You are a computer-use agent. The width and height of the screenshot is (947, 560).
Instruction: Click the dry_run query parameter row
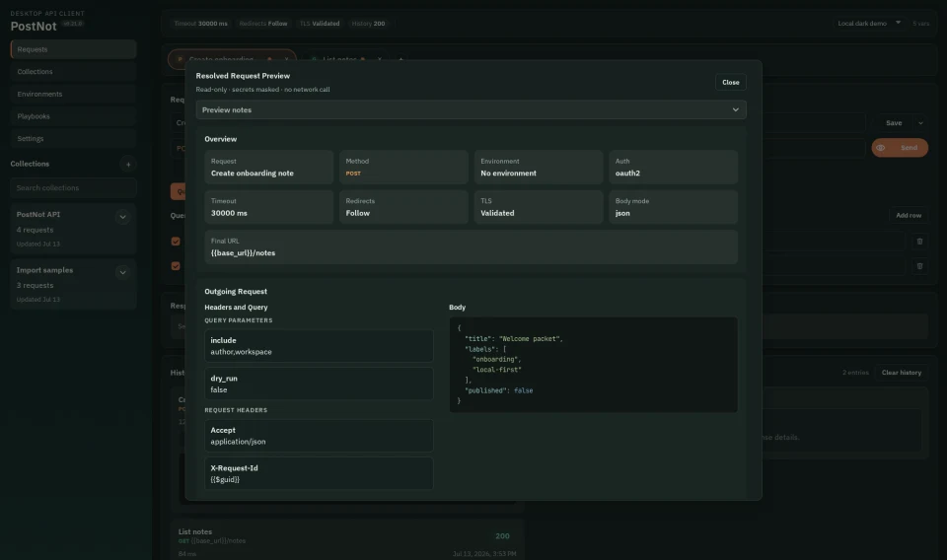click(x=319, y=384)
